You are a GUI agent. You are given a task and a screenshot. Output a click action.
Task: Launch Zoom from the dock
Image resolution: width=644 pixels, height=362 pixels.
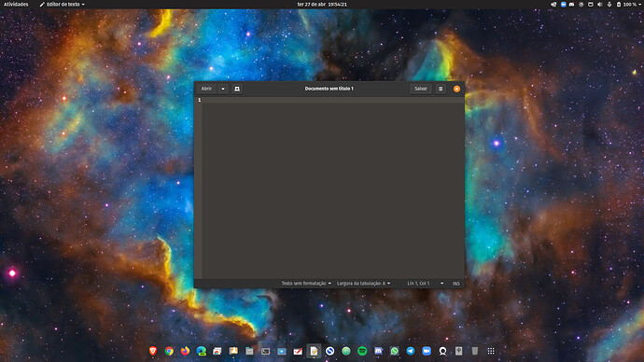pyautogui.click(x=427, y=351)
